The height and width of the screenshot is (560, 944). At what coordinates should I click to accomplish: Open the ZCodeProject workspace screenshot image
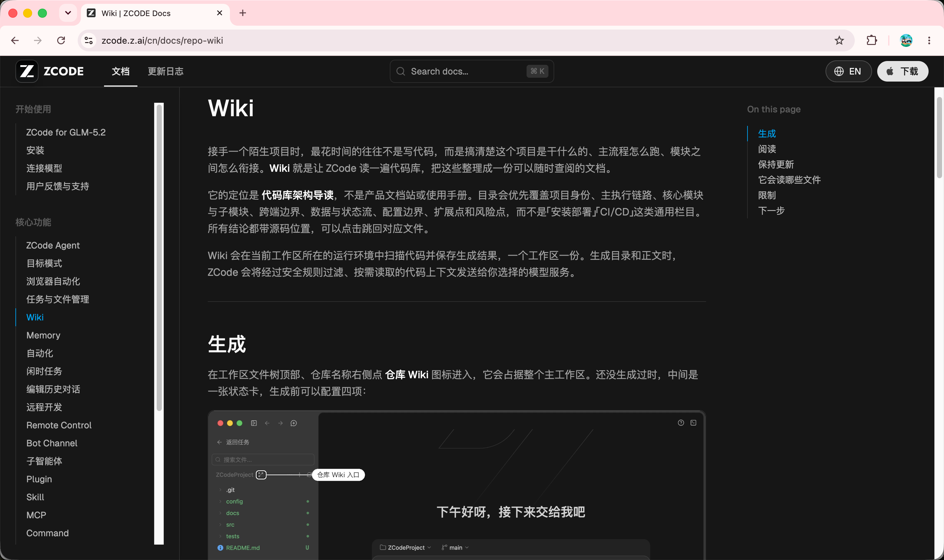[457, 485]
